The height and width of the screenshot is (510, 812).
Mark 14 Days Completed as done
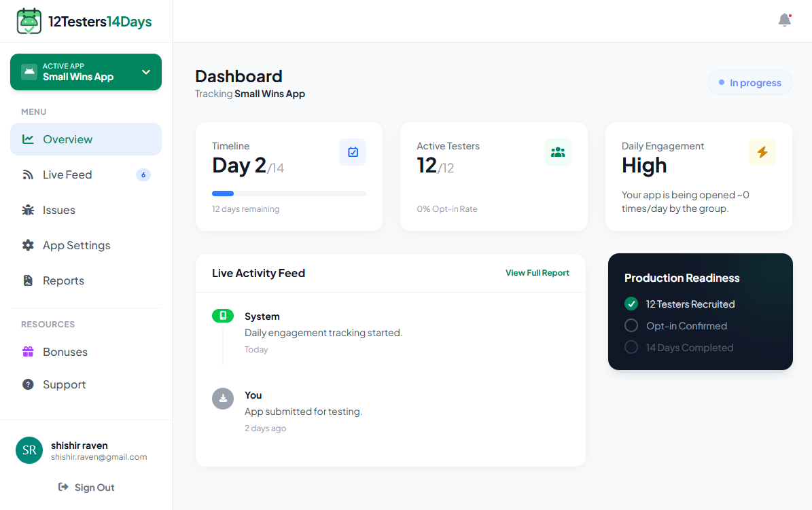(632, 348)
